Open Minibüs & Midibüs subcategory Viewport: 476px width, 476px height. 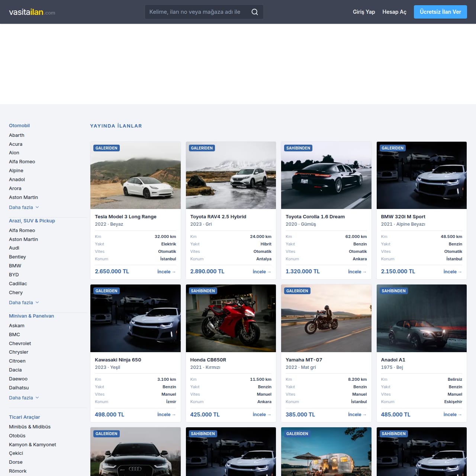(x=30, y=427)
